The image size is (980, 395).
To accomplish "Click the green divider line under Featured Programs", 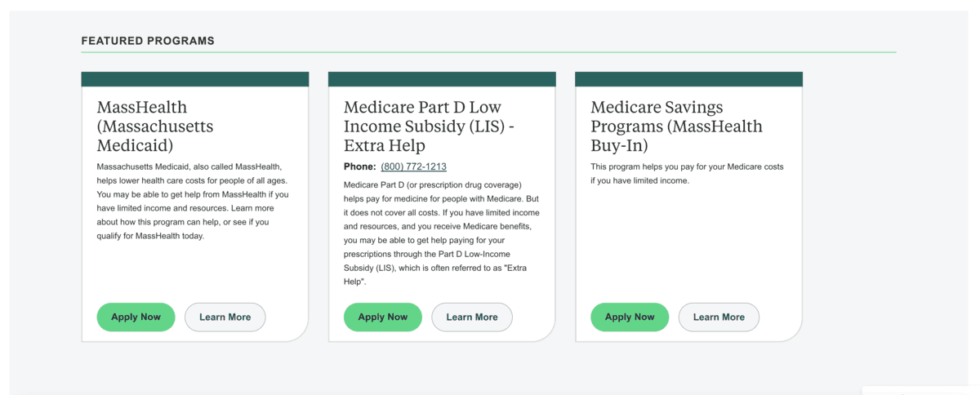I will [488, 52].
